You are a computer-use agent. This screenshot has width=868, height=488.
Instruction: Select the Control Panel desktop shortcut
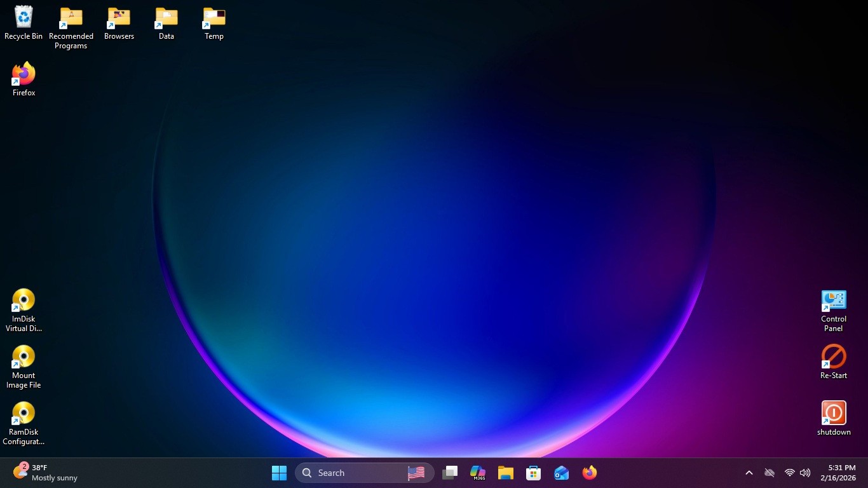click(x=834, y=311)
